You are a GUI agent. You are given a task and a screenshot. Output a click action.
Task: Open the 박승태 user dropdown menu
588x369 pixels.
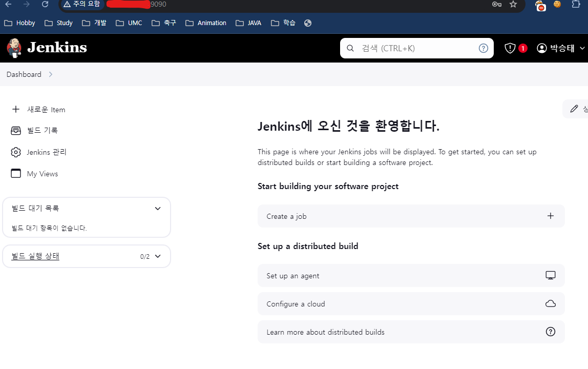pos(561,48)
